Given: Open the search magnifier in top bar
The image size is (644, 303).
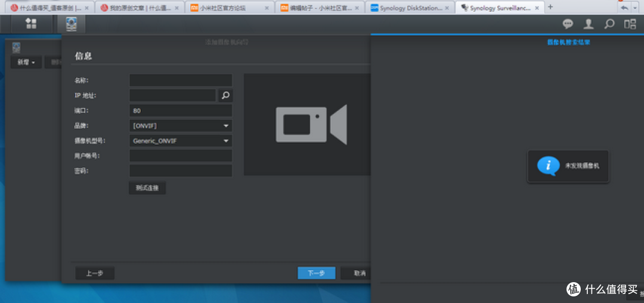Looking at the screenshot, I should click(x=609, y=24).
